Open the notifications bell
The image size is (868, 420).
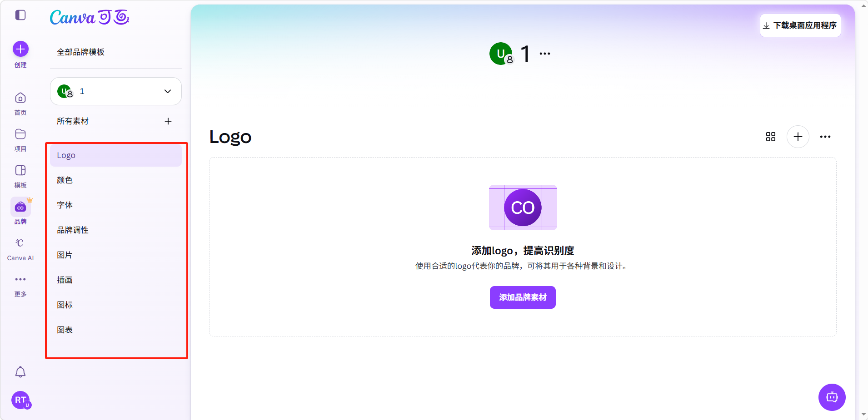tap(20, 372)
